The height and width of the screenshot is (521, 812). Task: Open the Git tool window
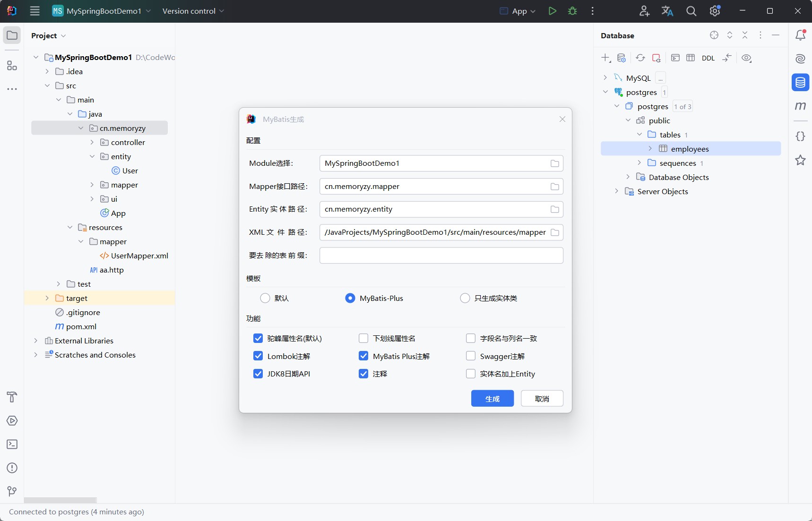coord(12,491)
